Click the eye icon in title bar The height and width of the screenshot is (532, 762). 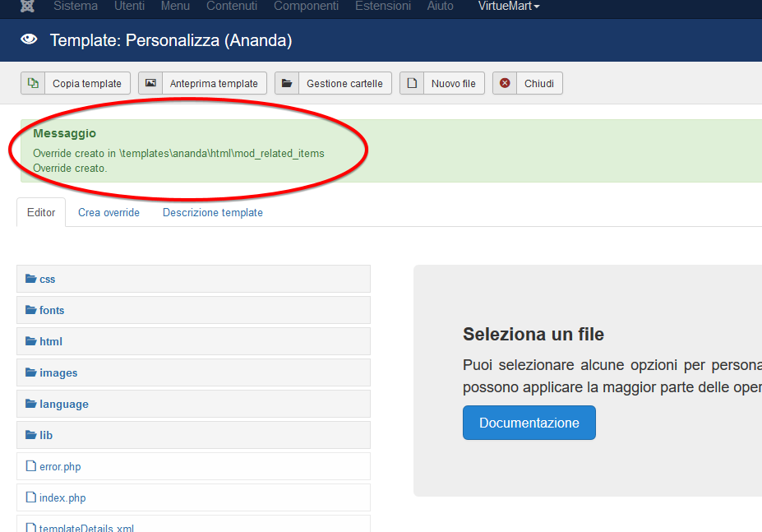click(29, 39)
